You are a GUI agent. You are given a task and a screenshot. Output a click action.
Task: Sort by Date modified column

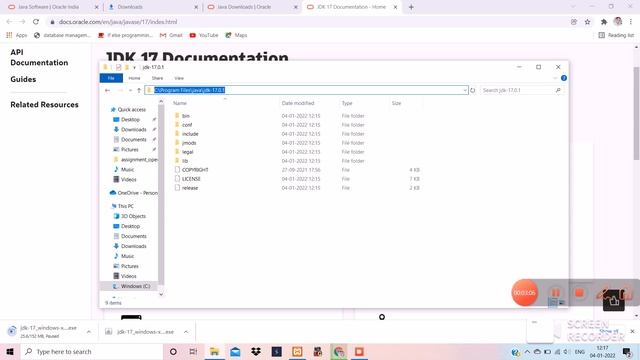pos(298,103)
